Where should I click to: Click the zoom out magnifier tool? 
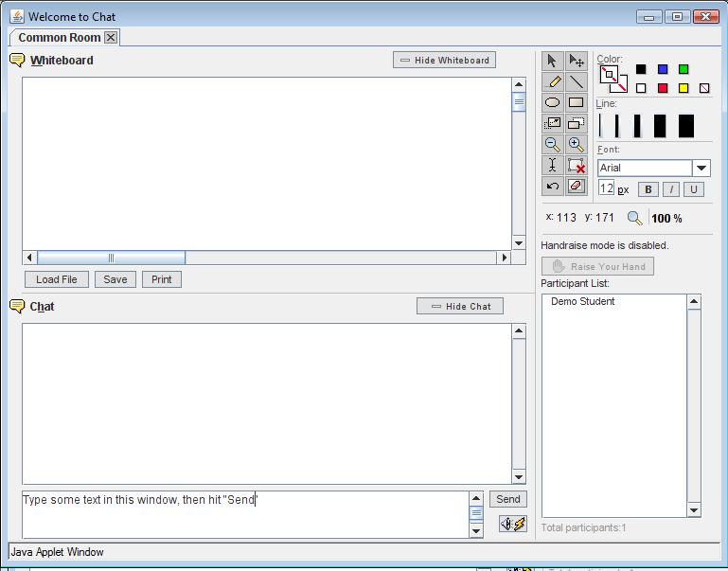pos(552,144)
